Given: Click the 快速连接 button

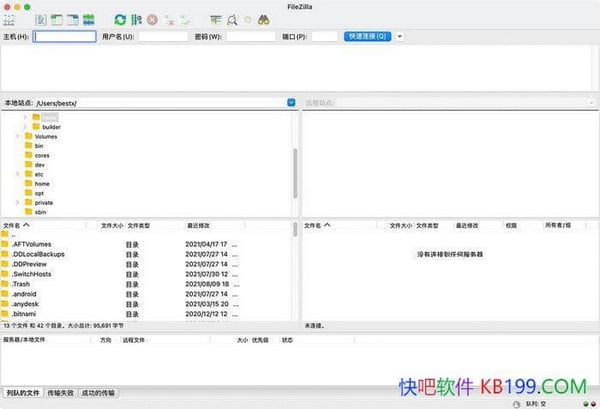Looking at the screenshot, I should (368, 36).
